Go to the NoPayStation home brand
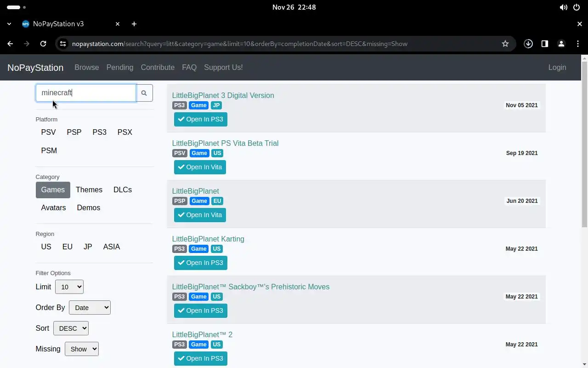The height and width of the screenshot is (368, 588). 35,68
